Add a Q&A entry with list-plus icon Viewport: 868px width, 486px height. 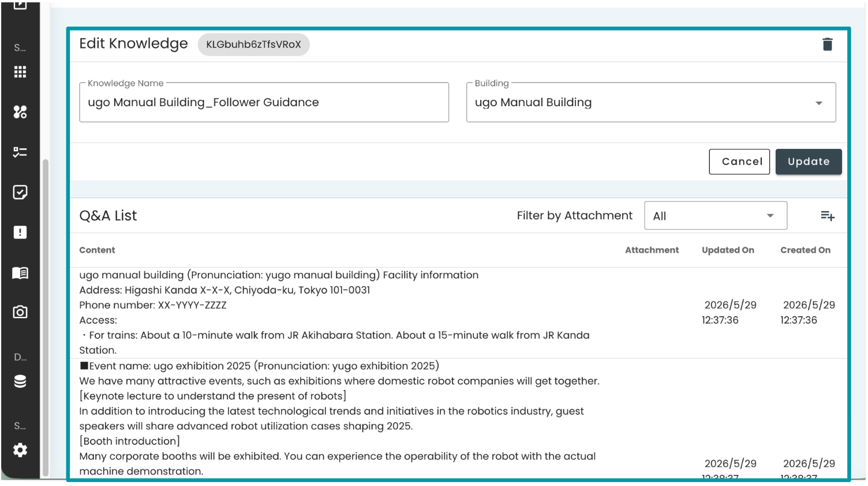[x=827, y=216]
